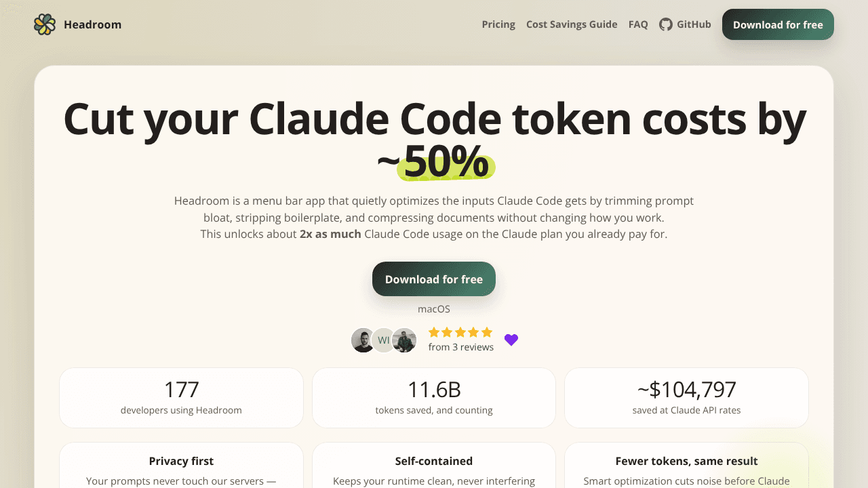Go to the FAQ section
868x488 pixels.
[x=638, y=24]
